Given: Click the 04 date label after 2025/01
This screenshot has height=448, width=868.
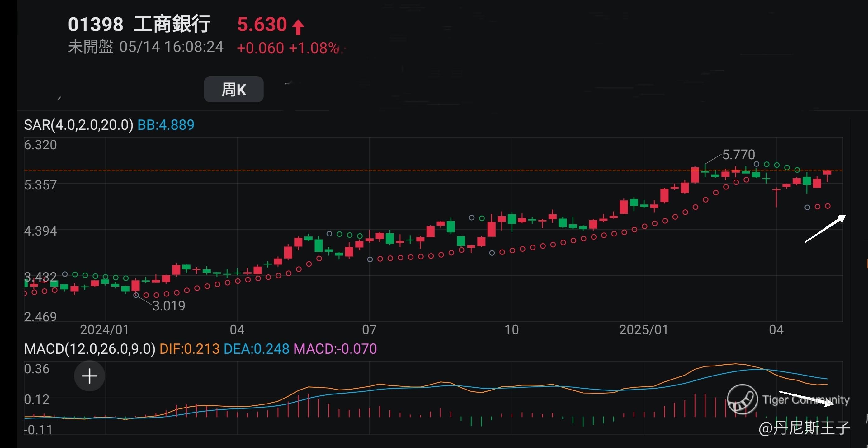Looking at the screenshot, I should point(776,329).
